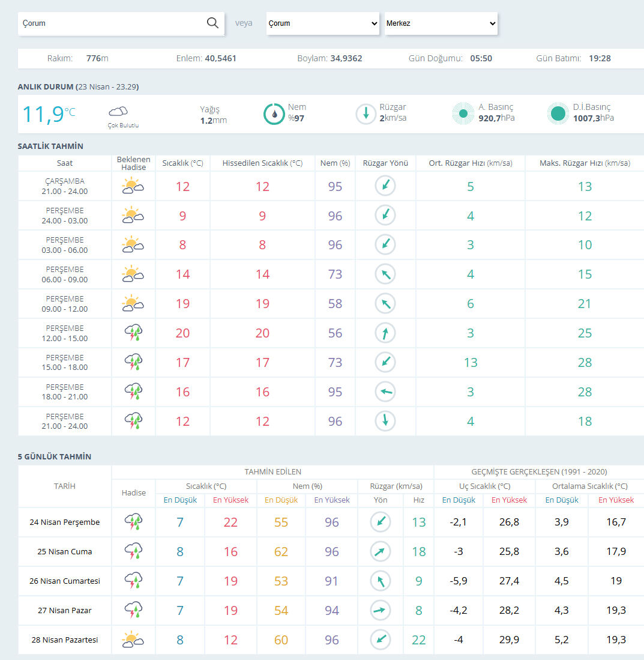Open the Merkez district dropdown

(x=441, y=23)
